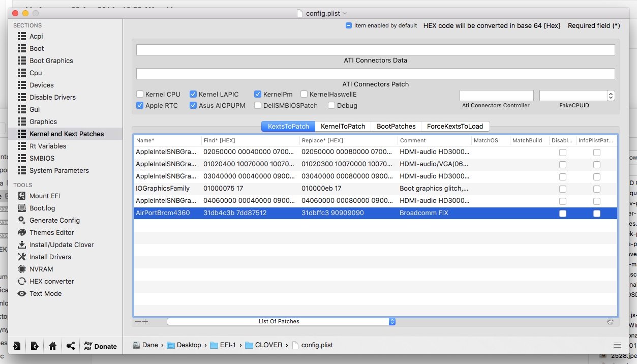
Task: Uncheck the Apple RTC checkbox
Action: pos(140,105)
